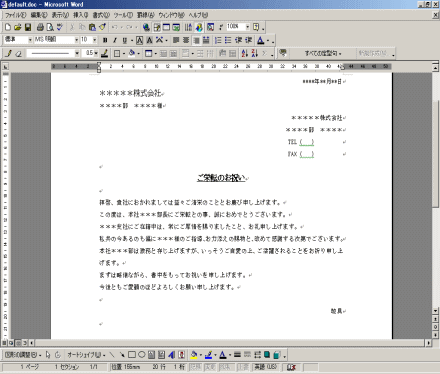Insert WordArt from drawing toolbar
This screenshot has height=374, width=440.
(x=171, y=355)
